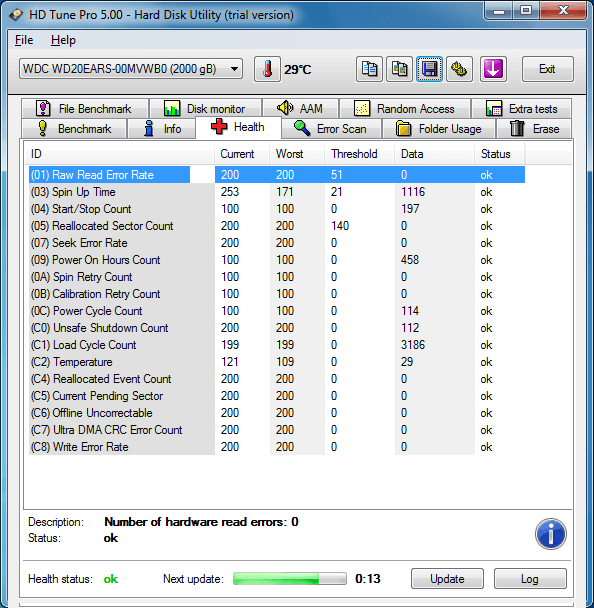594x608 pixels.
Task: Minimize the HD Tune Pro window
Action: 499,10
